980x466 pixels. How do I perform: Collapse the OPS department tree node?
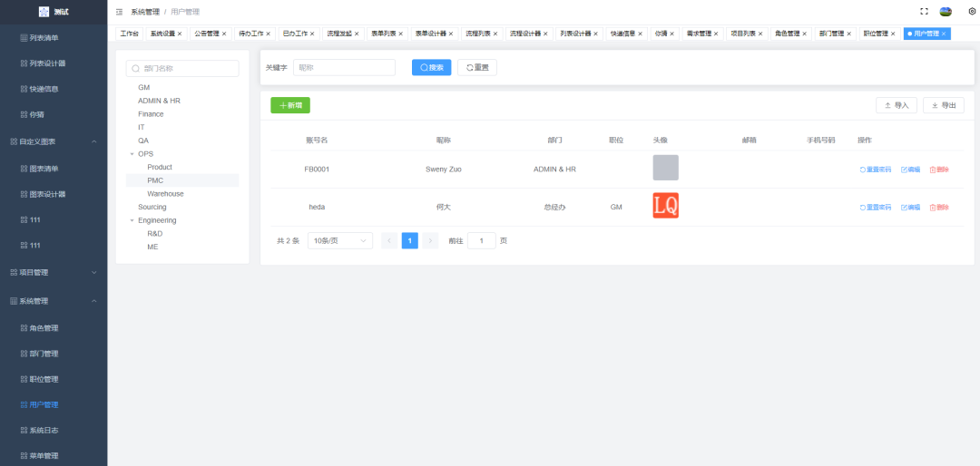132,154
